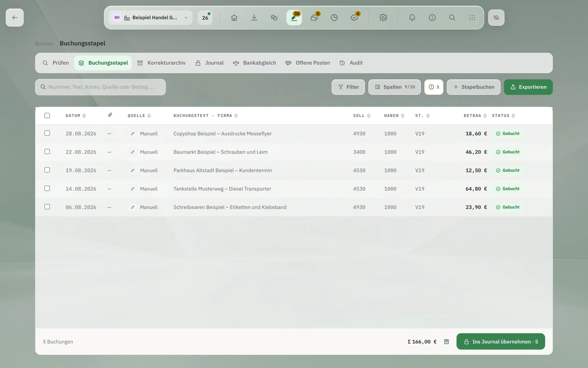Select the Tankstelle Musterweg row checkbox

click(x=47, y=188)
